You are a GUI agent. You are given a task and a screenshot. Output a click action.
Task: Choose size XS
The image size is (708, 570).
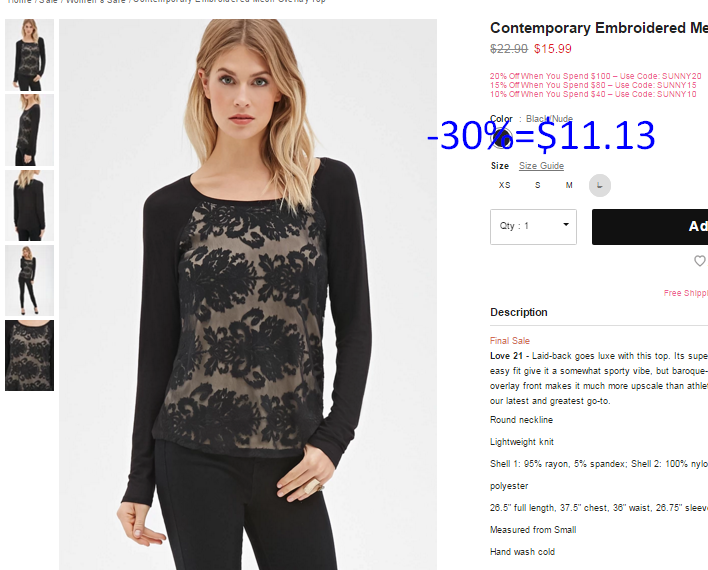click(x=504, y=185)
